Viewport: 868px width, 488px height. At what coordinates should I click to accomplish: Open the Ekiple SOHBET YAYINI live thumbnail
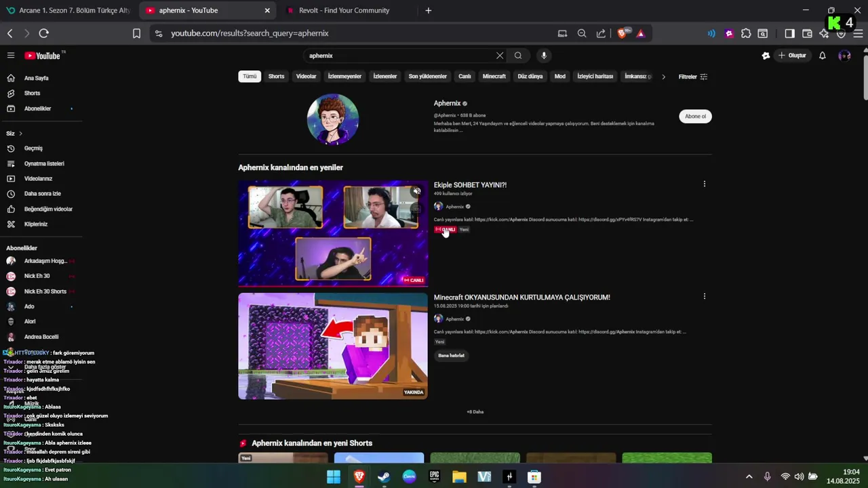[333, 233]
